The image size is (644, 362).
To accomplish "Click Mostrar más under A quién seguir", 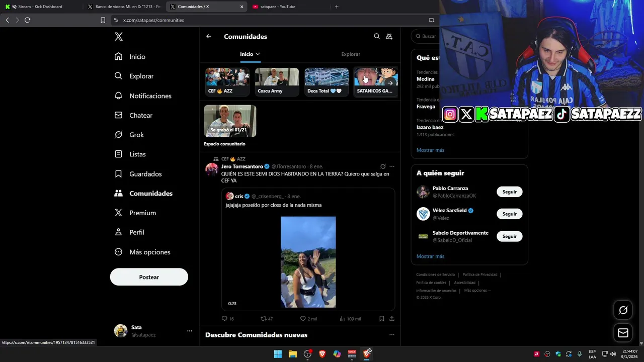I will (x=430, y=256).
